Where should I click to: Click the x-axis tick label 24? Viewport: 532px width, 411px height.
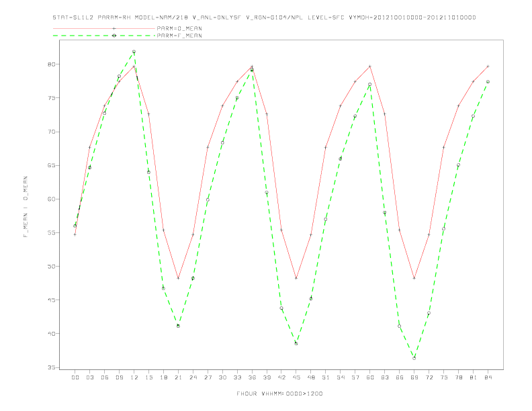[193, 377]
